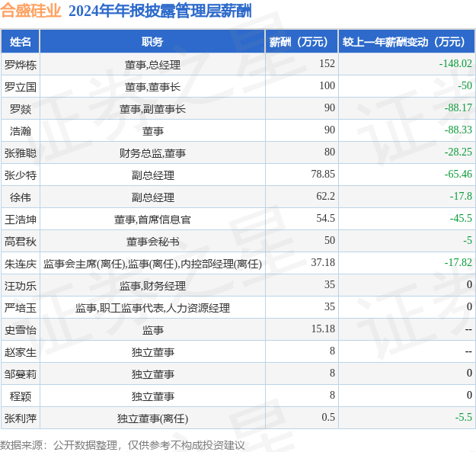The width and height of the screenshot is (476, 452).
Task: Select the 薪酬（万元） column header
Action: (x=302, y=42)
